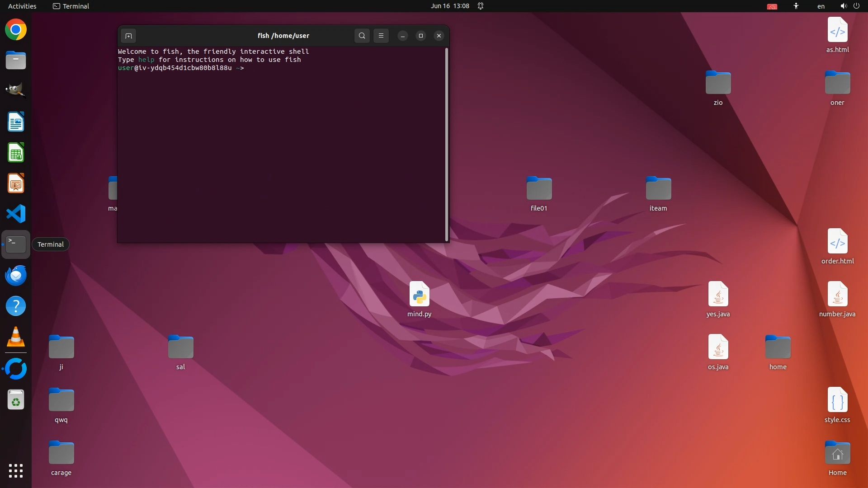The height and width of the screenshot is (488, 868).
Task: Open the Trash from dock
Action: click(16, 400)
